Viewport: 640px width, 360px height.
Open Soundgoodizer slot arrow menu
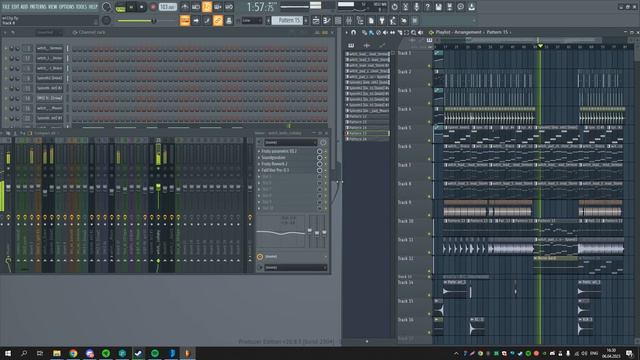pyautogui.click(x=259, y=158)
